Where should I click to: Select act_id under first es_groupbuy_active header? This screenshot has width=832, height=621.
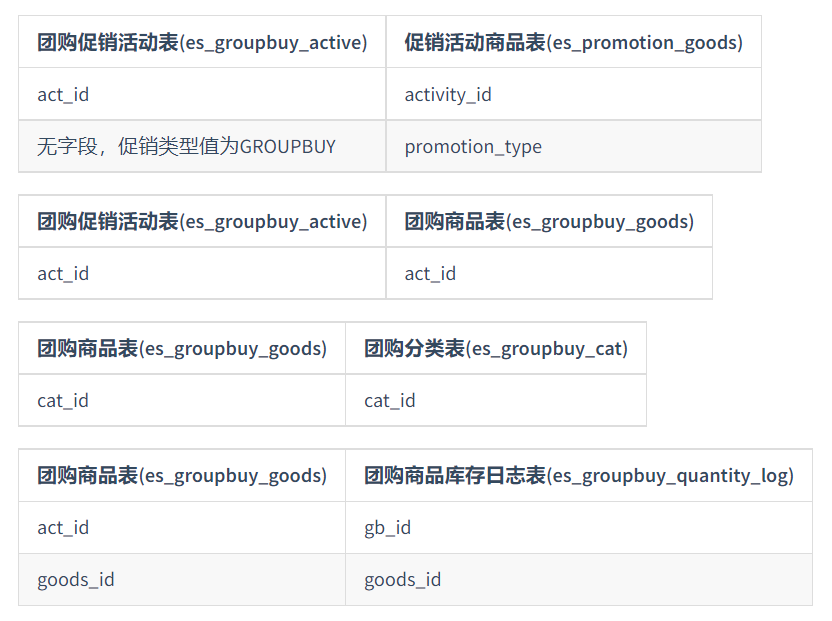pos(202,94)
